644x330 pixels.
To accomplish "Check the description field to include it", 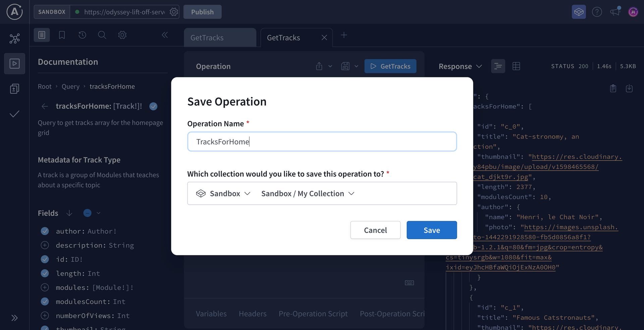I will tap(45, 245).
